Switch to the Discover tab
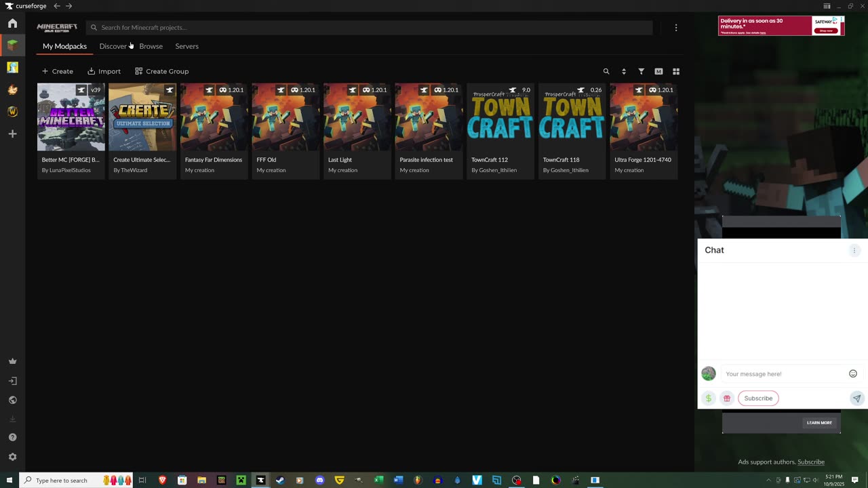This screenshot has height=488, width=868. (x=113, y=46)
